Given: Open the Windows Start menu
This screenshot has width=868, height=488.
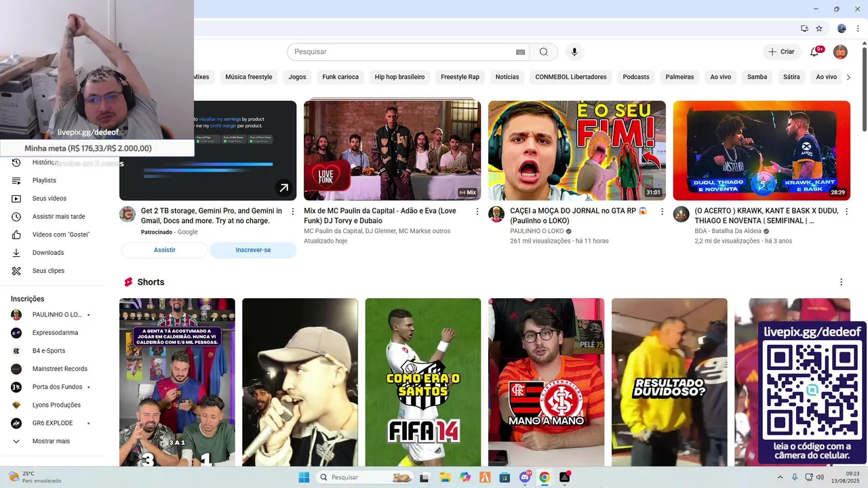Looking at the screenshot, I should pyautogui.click(x=304, y=477).
